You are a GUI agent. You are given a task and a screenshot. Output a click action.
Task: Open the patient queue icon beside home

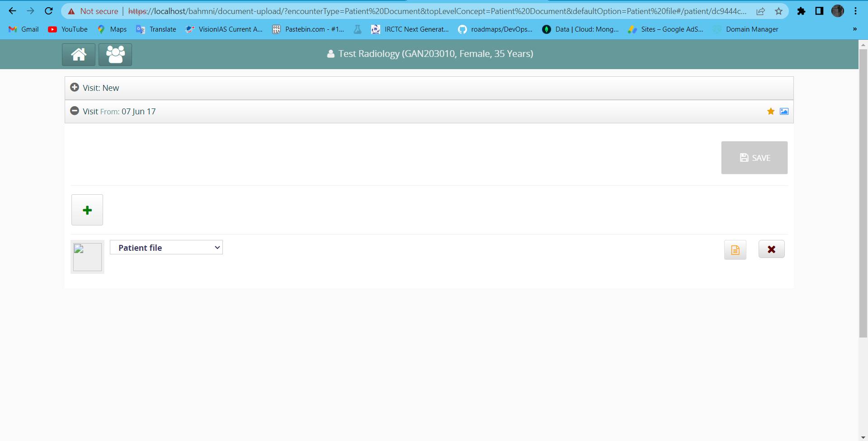click(115, 54)
